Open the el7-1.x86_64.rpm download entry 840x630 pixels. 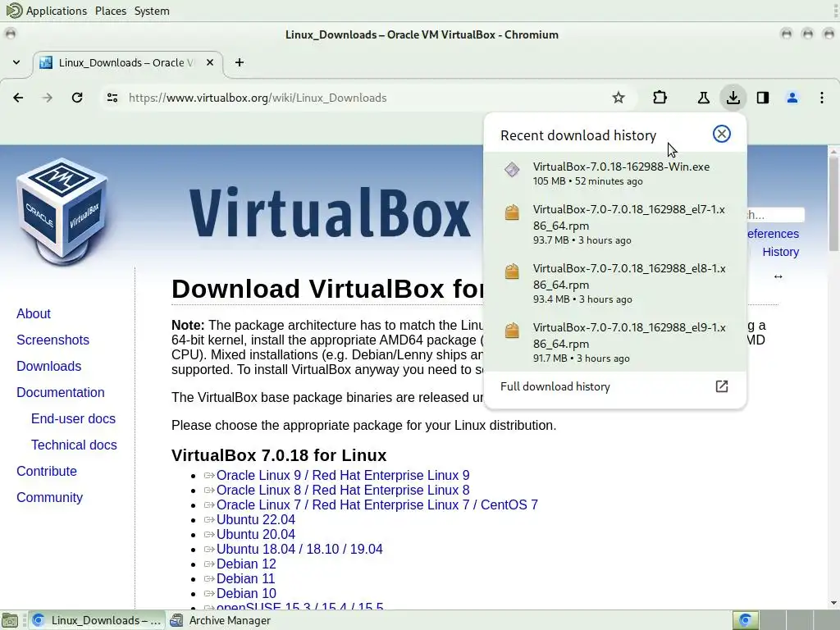pos(615,225)
